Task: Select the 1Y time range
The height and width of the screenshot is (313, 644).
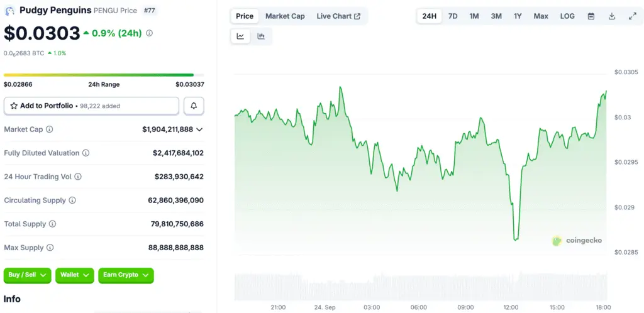Action: (x=518, y=16)
